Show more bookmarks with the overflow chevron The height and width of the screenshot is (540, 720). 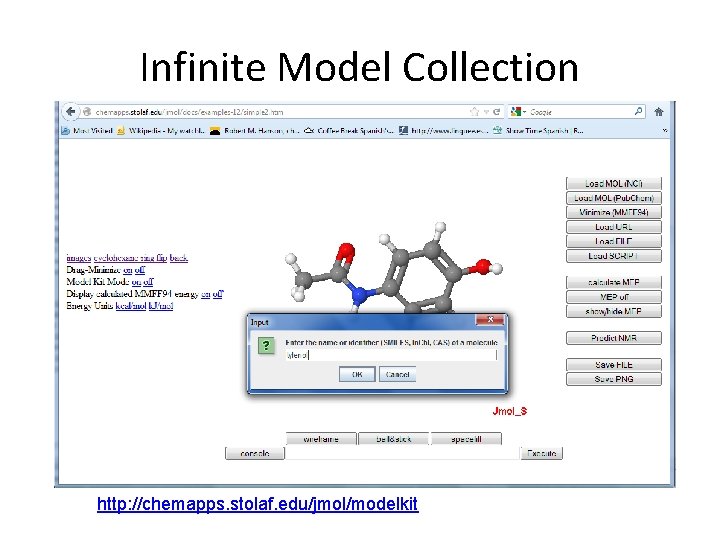pos(665,131)
